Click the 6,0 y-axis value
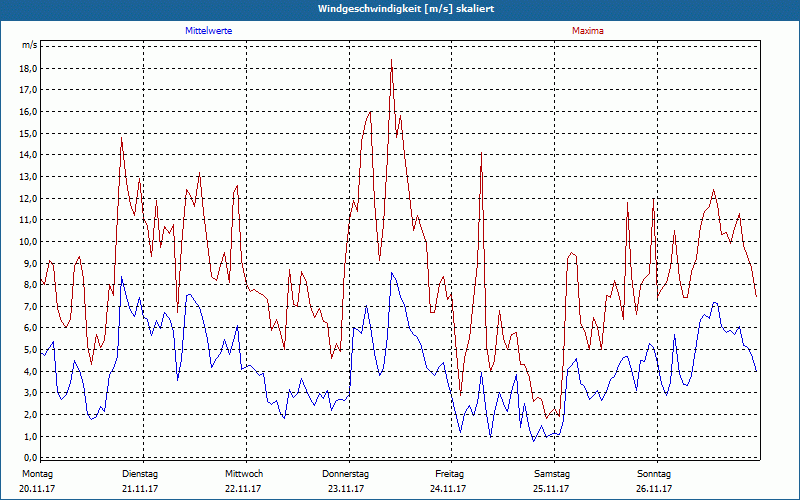Image resolution: width=800 pixels, height=500 pixels. 30,328
